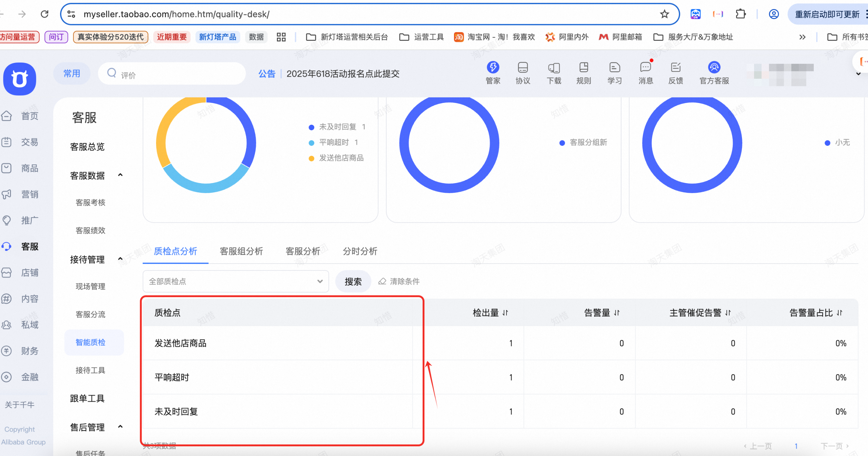This screenshot has width=868, height=456.
Task: Open 现场管理 in the submenu
Action: pos(90,286)
